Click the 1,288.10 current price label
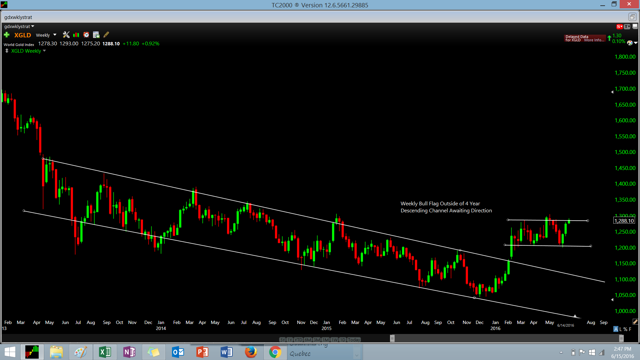Screen dimensions: 640x360 click(x=624, y=221)
